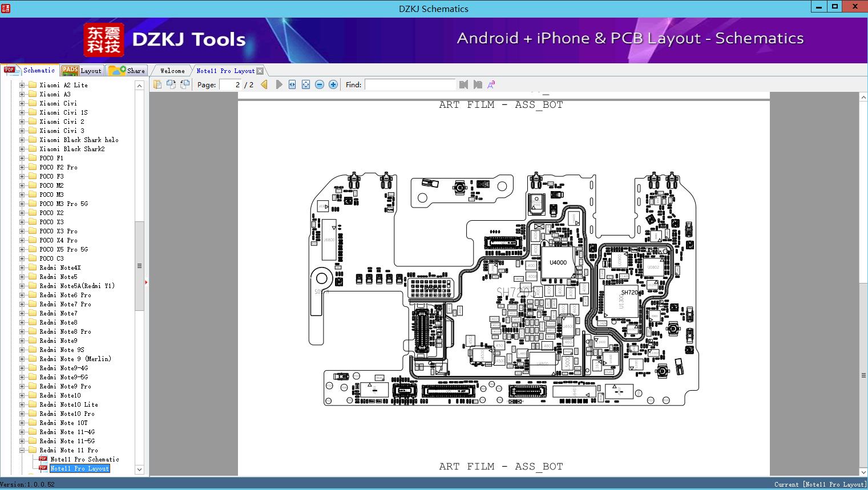Select POCO X3 Pro tree item

pos(58,231)
